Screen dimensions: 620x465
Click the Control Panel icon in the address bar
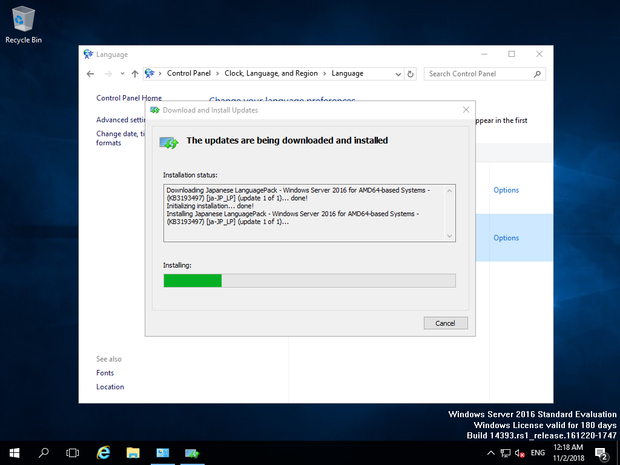[x=149, y=74]
